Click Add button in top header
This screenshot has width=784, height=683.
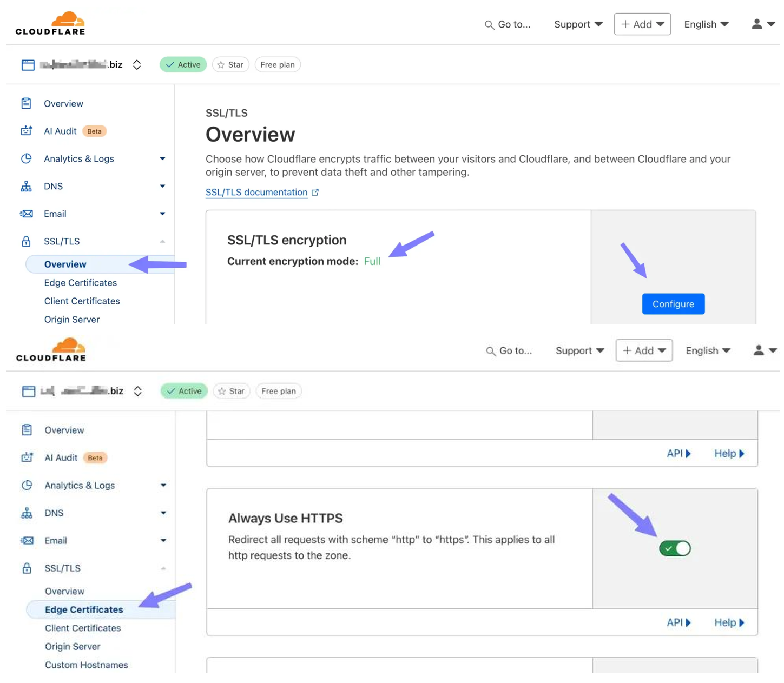click(642, 24)
